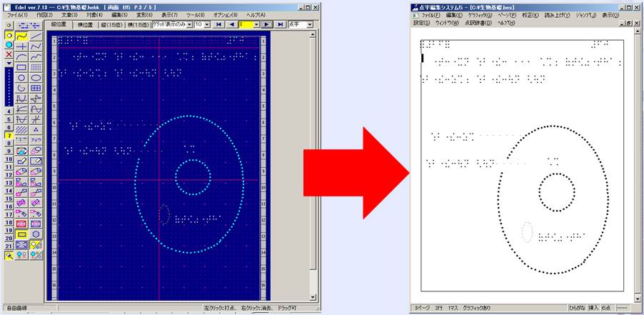
Task: Select the yellow rounded rectangle tool
Action: point(22,234)
